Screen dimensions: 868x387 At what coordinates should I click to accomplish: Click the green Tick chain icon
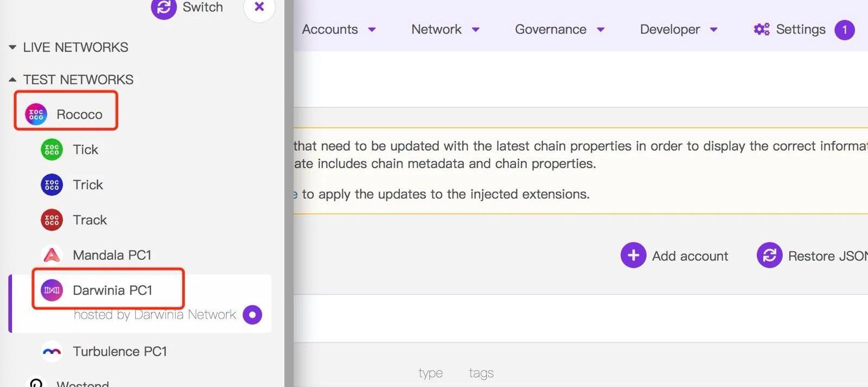click(52, 150)
